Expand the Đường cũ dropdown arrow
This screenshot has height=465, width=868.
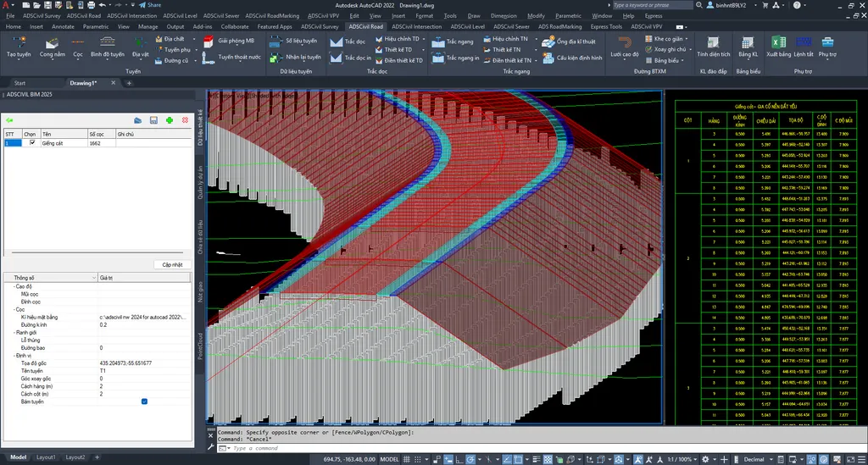pyautogui.click(x=196, y=60)
